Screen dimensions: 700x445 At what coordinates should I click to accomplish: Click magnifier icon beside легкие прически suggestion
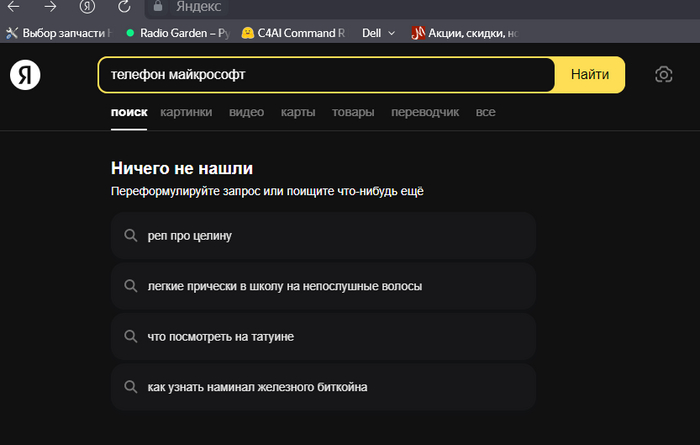click(x=131, y=286)
